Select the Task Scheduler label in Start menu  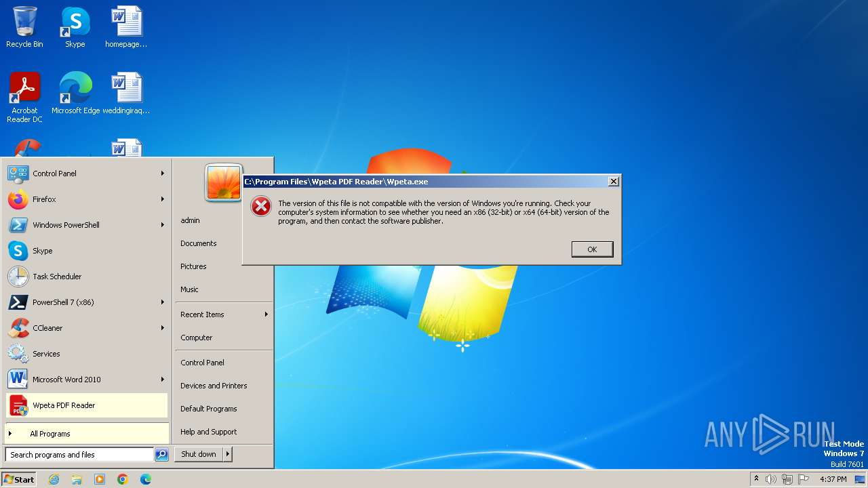pos(57,277)
